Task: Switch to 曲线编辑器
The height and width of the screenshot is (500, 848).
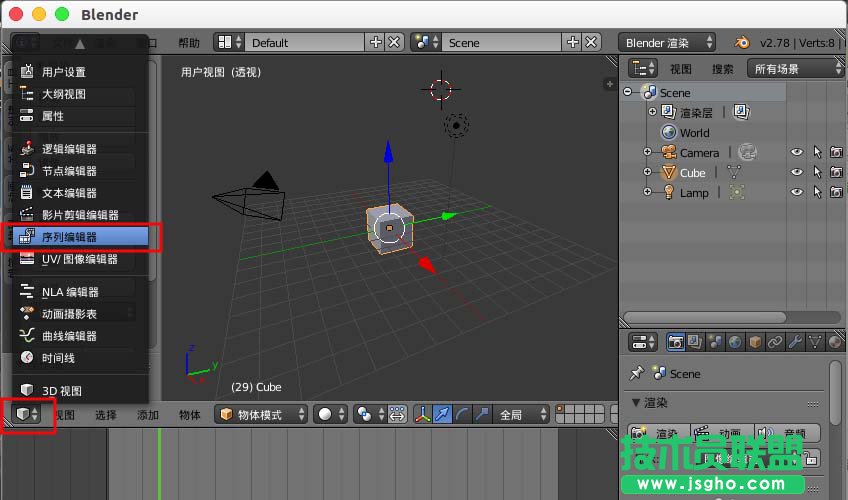Action: (80, 336)
